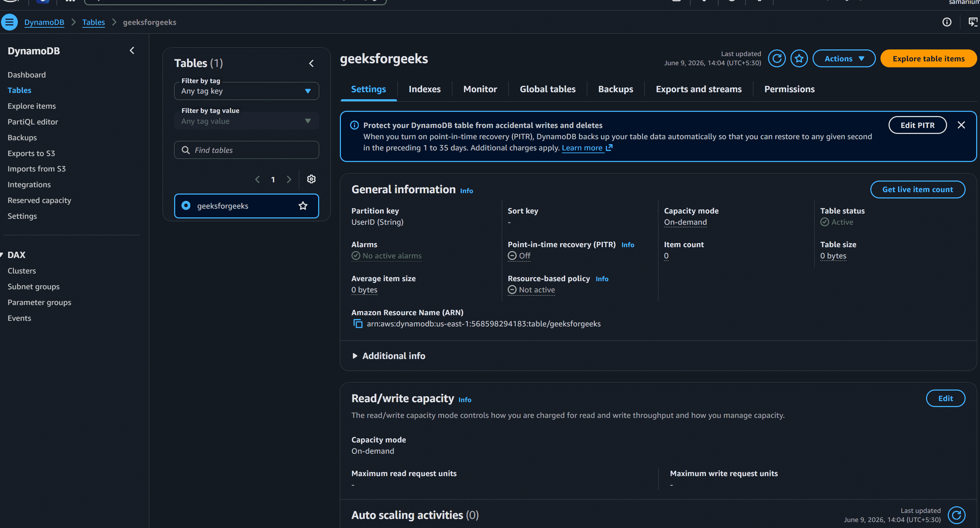Open the Filter by tag key dropdown
This screenshot has width=980, height=528.
(x=247, y=91)
